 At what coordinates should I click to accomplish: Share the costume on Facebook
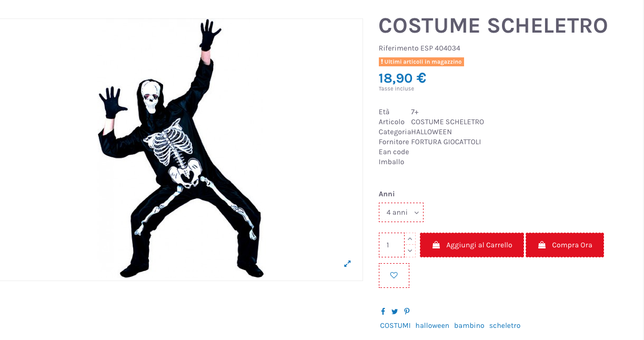click(x=383, y=311)
